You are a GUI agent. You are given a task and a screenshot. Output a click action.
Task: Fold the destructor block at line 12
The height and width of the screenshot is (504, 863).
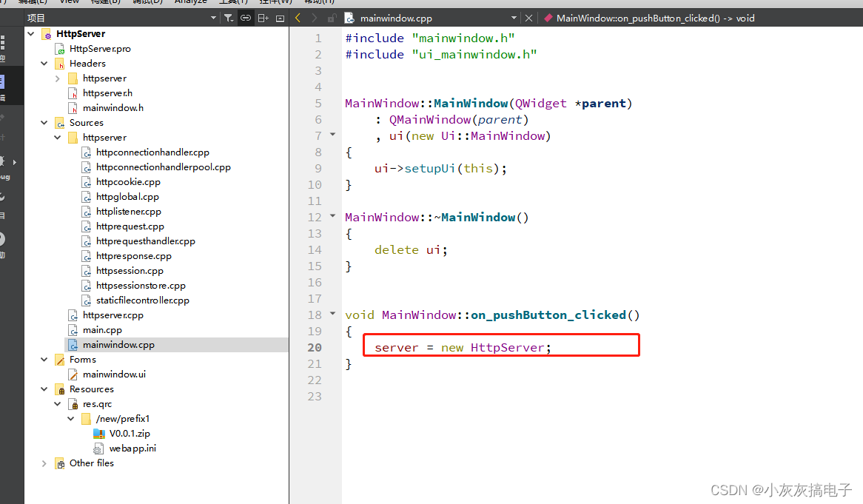[x=332, y=215]
